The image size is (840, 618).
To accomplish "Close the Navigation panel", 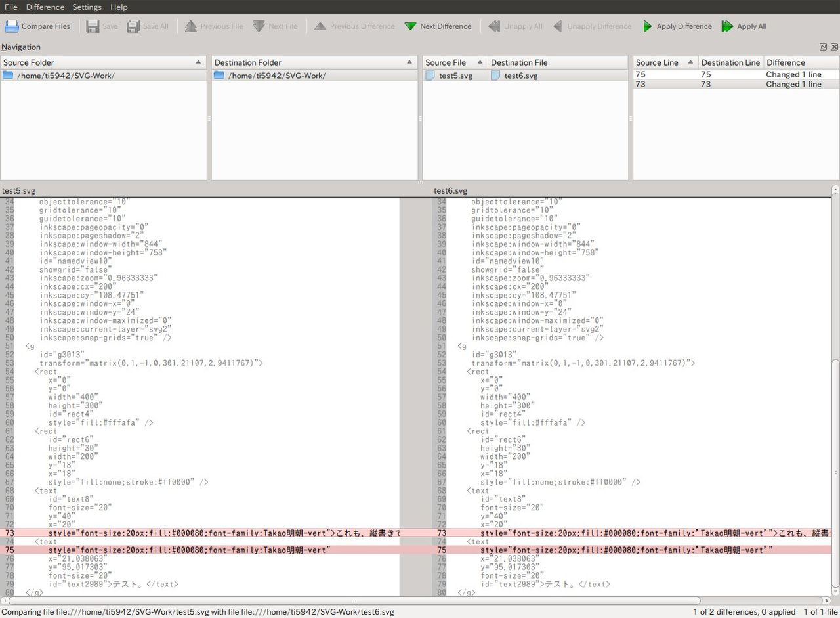I will click(x=834, y=47).
